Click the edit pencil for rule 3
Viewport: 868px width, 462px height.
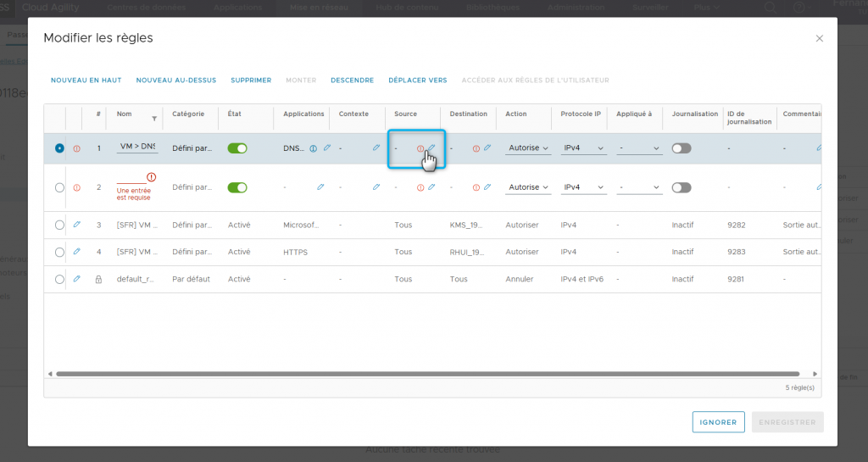pyautogui.click(x=77, y=225)
